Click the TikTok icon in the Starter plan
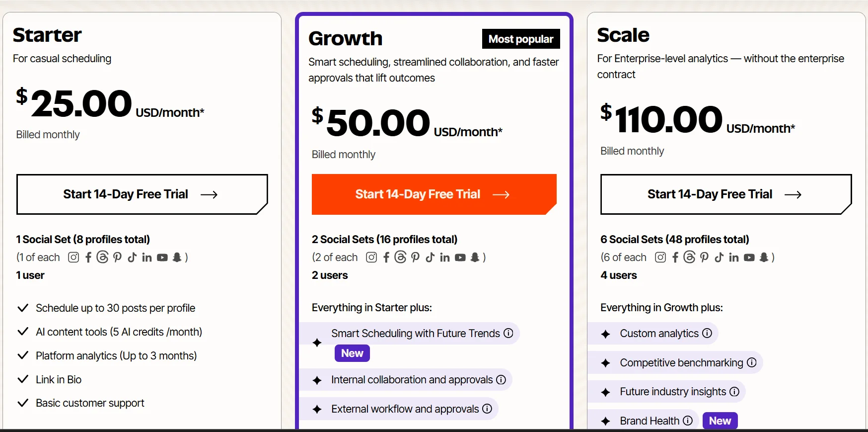868x432 pixels. 132,257
